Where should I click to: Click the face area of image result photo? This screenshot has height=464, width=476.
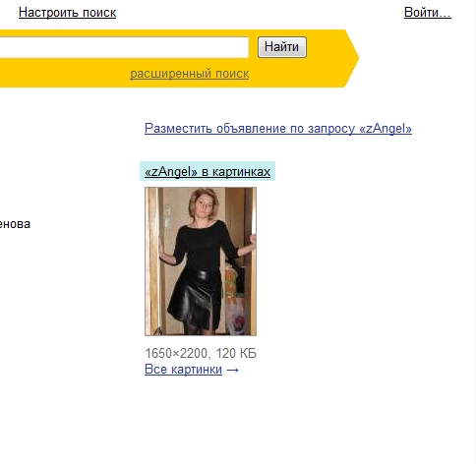(x=204, y=205)
